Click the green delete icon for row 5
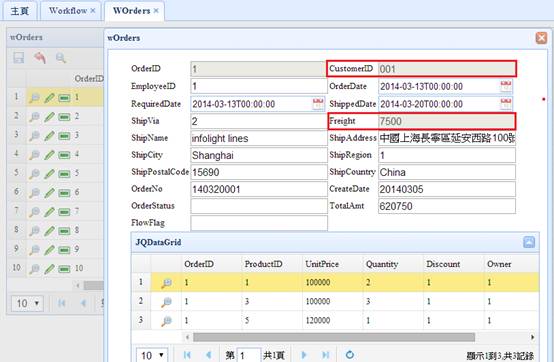The height and width of the screenshot is (362, 554). (64, 174)
